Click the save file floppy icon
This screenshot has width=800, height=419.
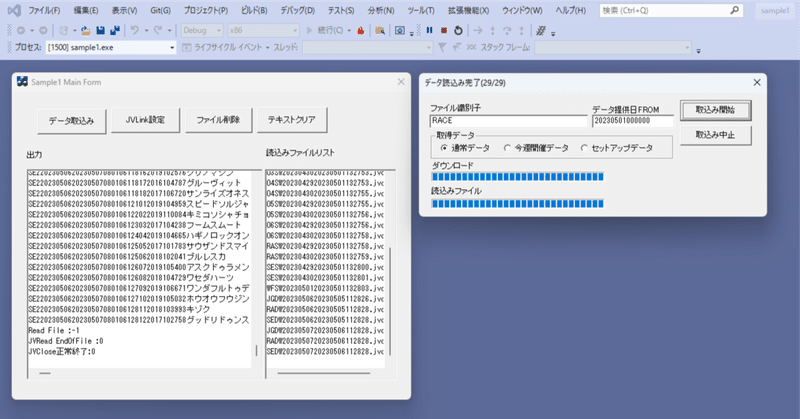pos(101,31)
